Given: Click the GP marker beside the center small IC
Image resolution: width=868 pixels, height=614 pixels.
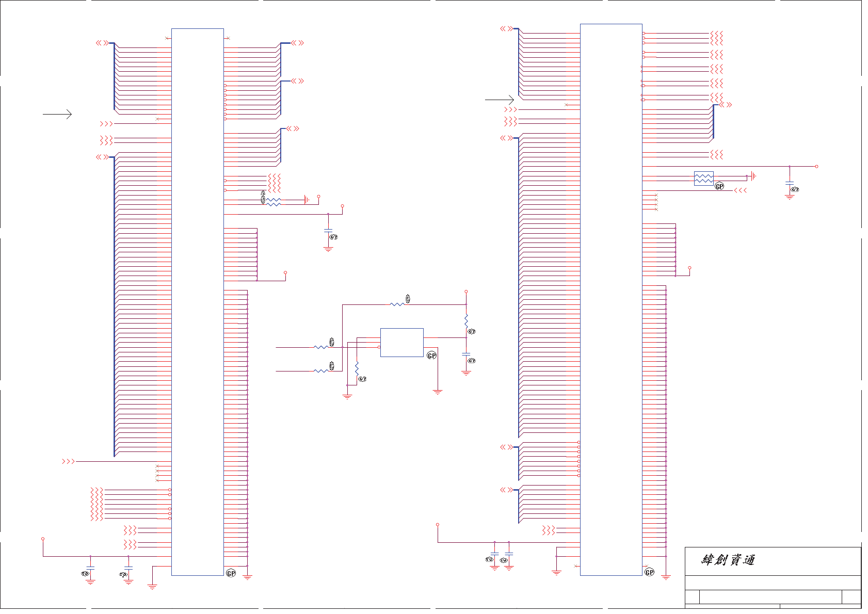Looking at the screenshot, I should [x=432, y=356].
